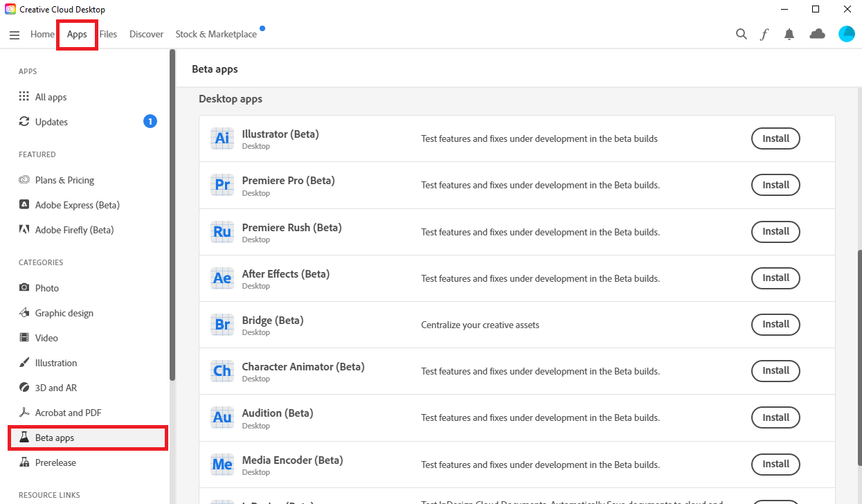Click the Photo camera icon
862x504 pixels.
pos(24,288)
